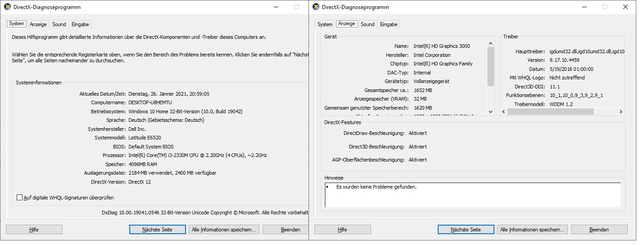Click Dell Inc. manufacturer value
This screenshot has height=245, width=644.
[138, 129]
